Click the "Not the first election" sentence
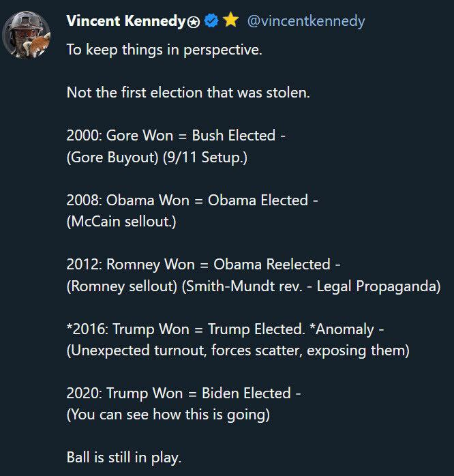The height and width of the screenshot is (476, 454). tap(188, 92)
